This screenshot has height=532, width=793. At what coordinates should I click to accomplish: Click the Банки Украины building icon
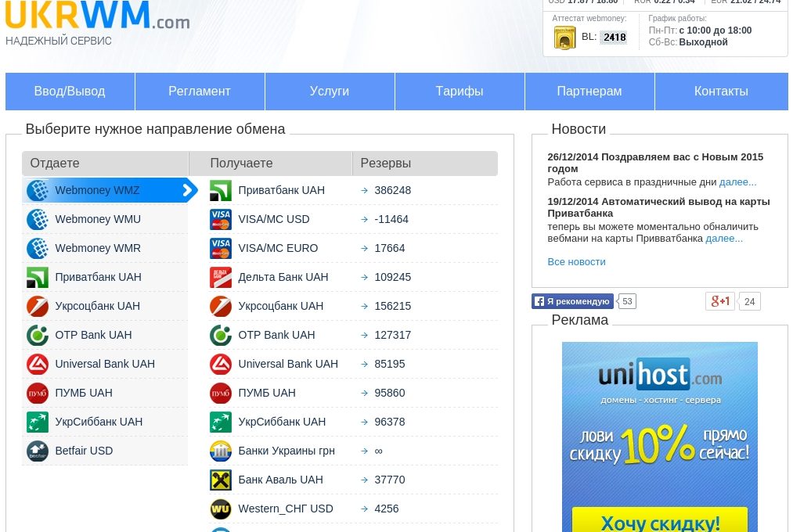[x=221, y=451]
